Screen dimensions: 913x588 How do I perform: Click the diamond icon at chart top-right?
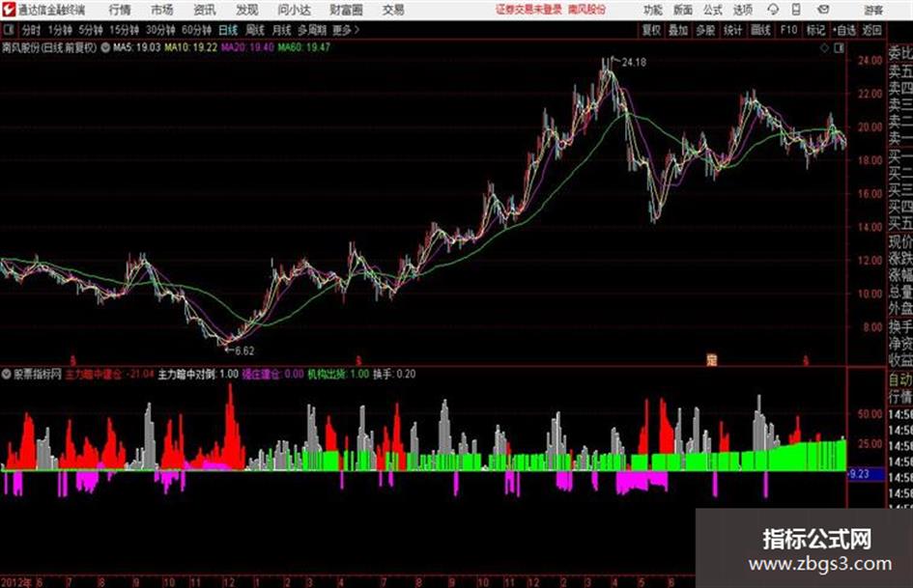(824, 48)
